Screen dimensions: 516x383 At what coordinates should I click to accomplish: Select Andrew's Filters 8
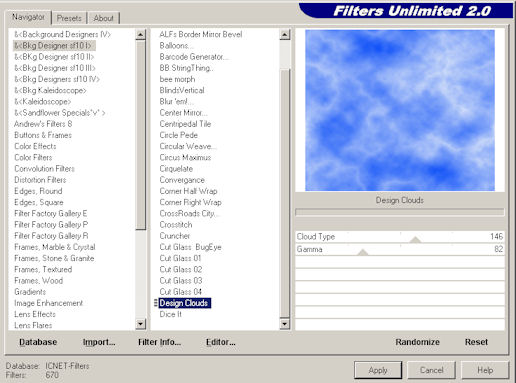[43, 124]
